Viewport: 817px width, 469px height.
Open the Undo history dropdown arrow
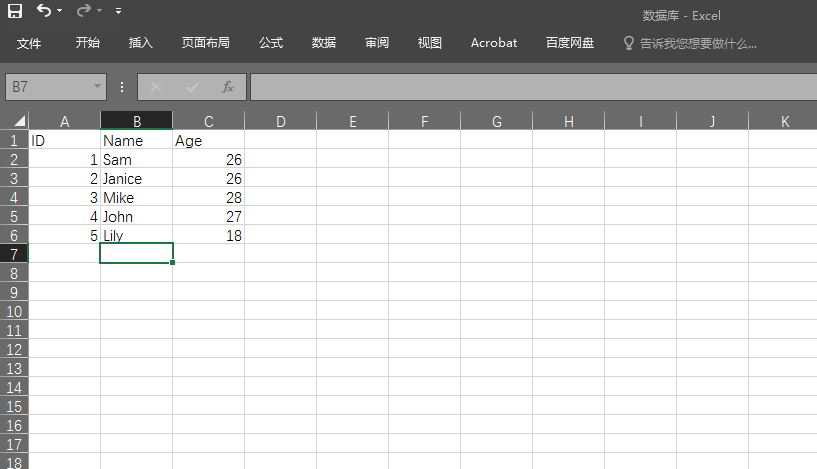pos(59,11)
